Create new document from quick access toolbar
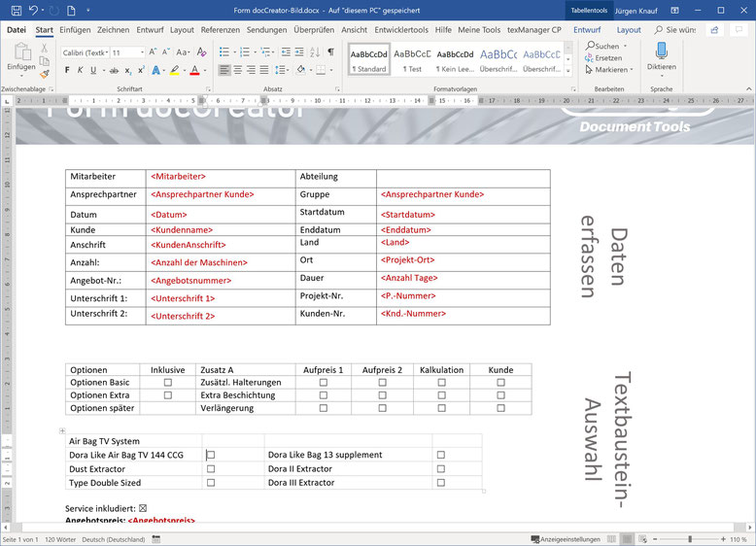Image resolution: width=756 pixels, height=546 pixels. (71, 10)
